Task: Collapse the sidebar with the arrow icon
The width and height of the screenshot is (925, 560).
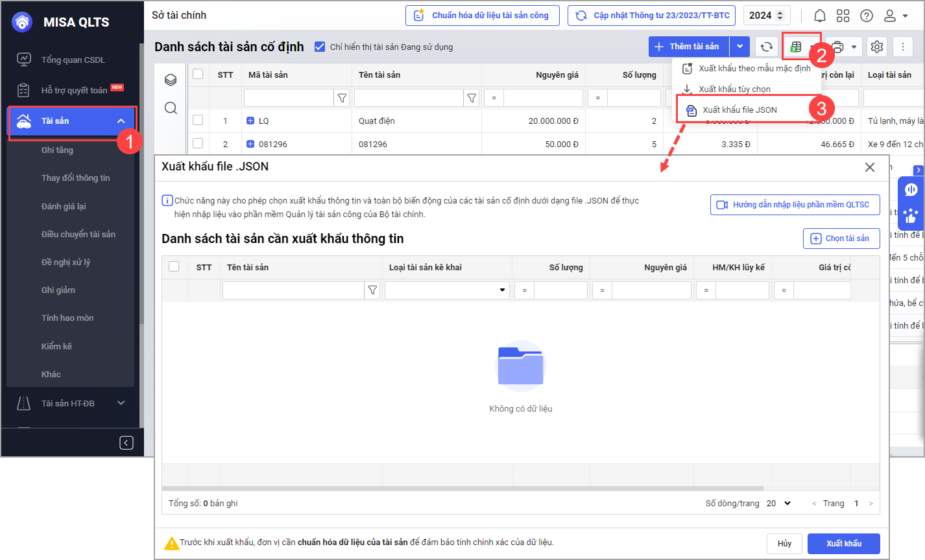Action: point(126,443)
